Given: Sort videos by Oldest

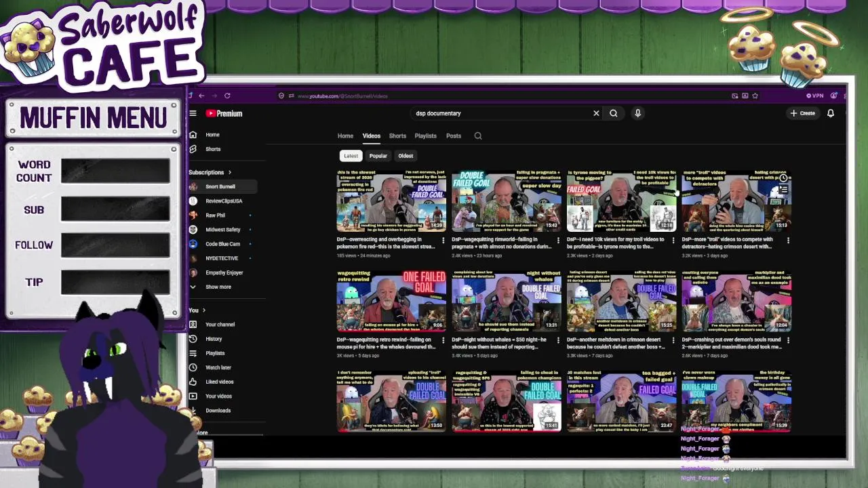Looking at the screenshot, I should [x=406, y=156].
